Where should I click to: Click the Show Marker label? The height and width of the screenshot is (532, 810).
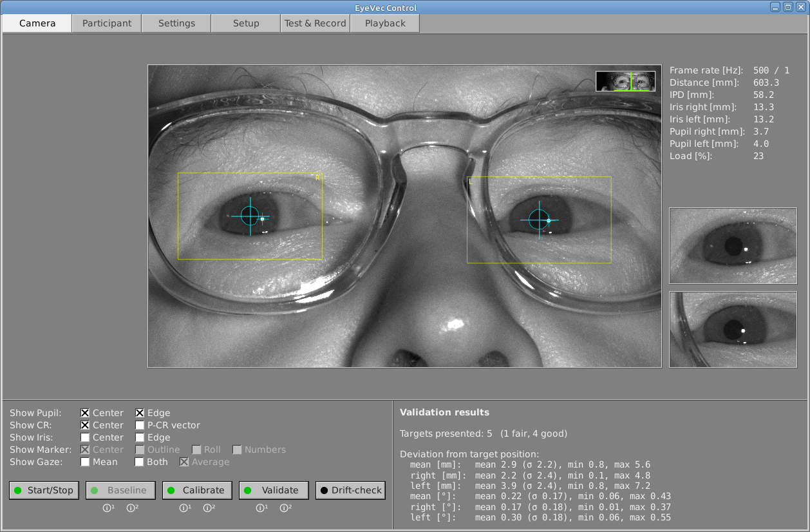pyautogui.click(x=40, y=450)
